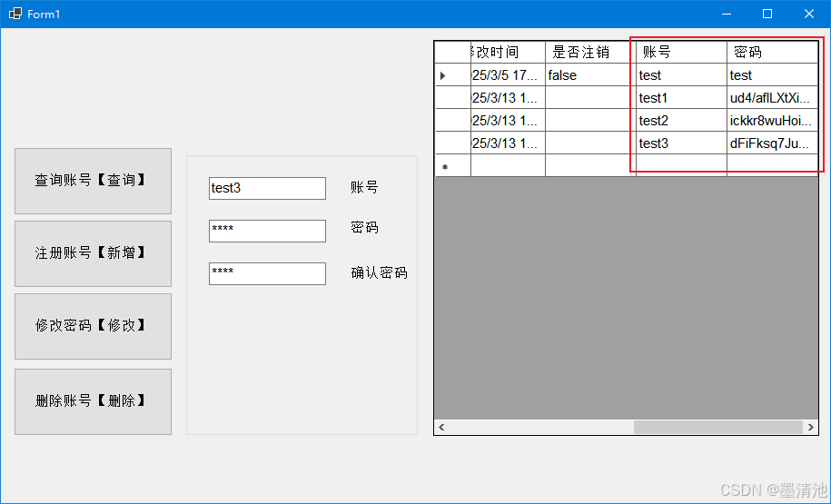Select row header with current-row arrow
831x504 pixels.
[453, 75]
